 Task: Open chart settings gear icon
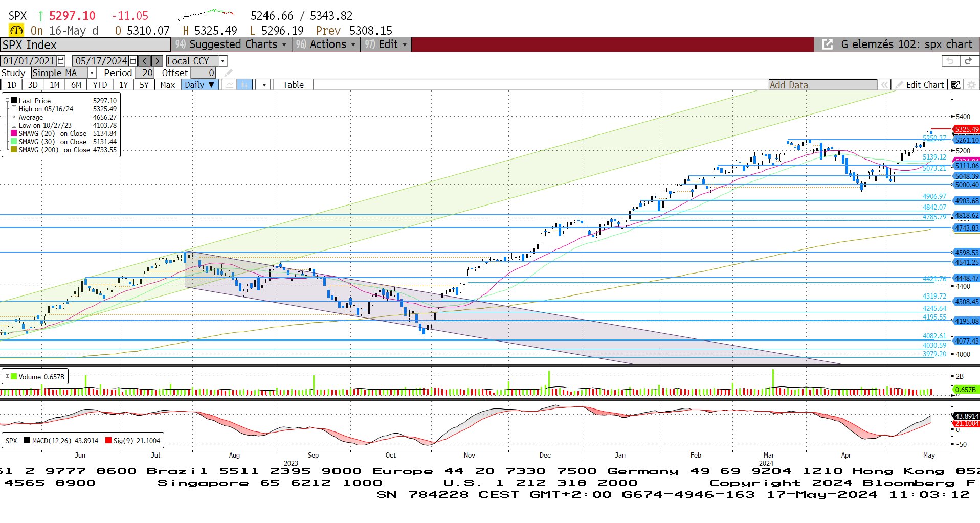[x=971, y=85]
